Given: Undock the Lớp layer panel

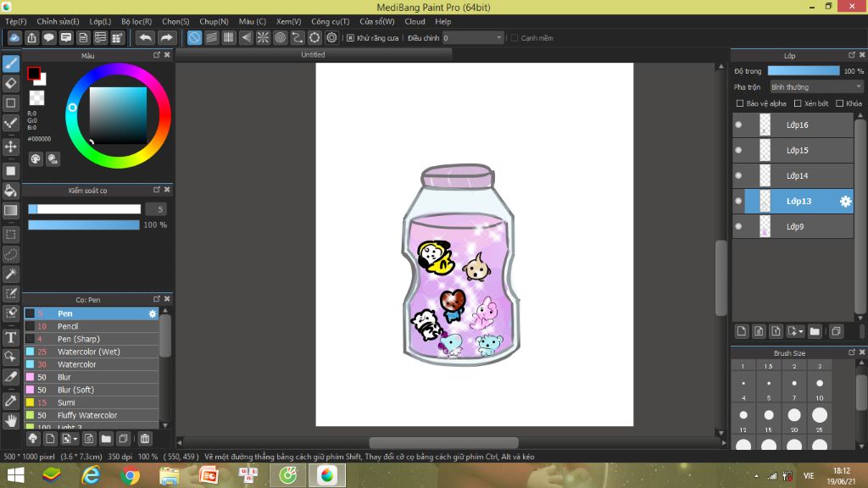Looking at the screenshot, I should 851,55.
